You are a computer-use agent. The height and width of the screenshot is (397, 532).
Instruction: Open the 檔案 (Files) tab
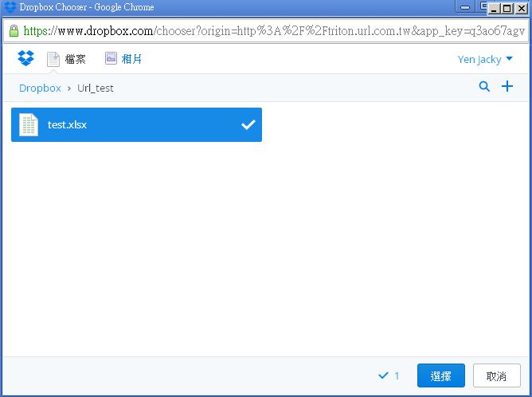click(x=66, y=59)
